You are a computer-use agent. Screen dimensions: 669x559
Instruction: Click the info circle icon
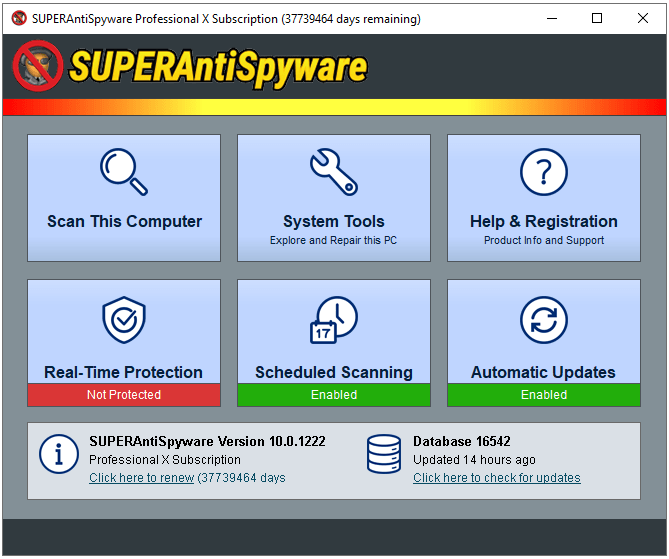[59, 454]
